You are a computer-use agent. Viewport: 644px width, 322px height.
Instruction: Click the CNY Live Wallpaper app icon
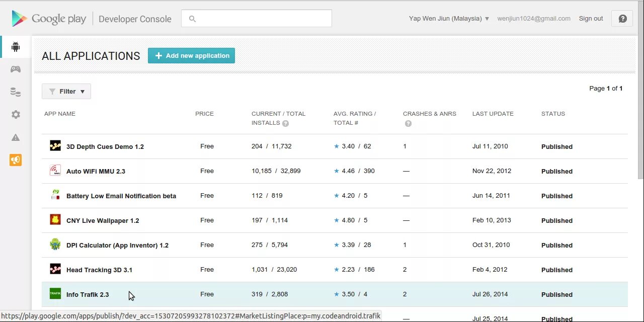55,220
